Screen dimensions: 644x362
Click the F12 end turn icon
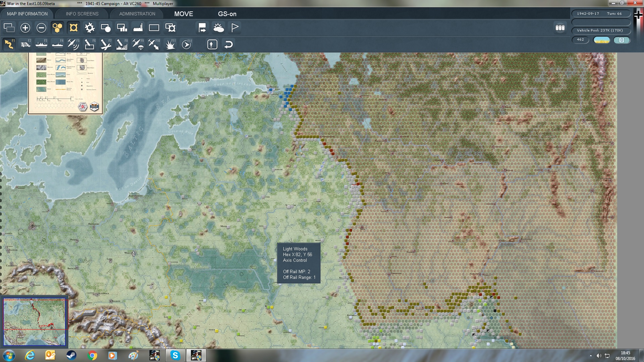coord(186,44)
